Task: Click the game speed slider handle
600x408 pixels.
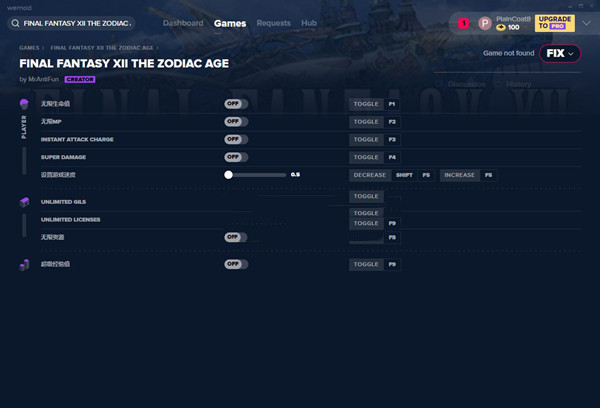Action: point(228,175)
